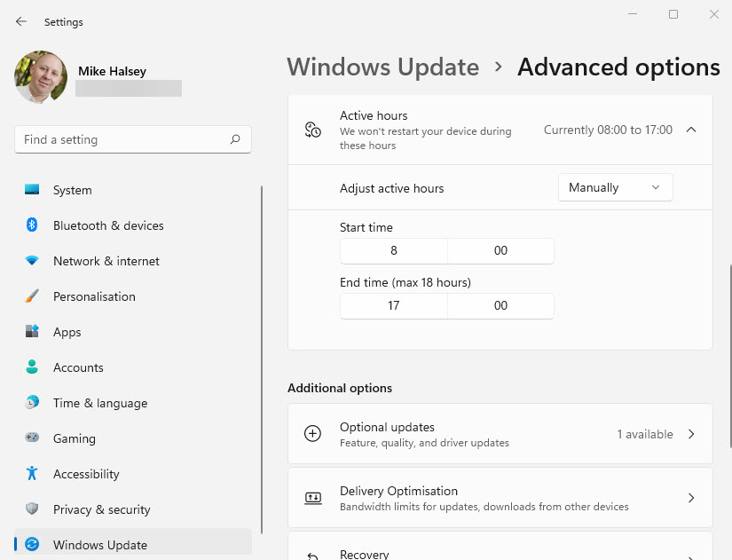
Task: Click the Bluetooth & devices icon
Action: (x=32, y=225)
